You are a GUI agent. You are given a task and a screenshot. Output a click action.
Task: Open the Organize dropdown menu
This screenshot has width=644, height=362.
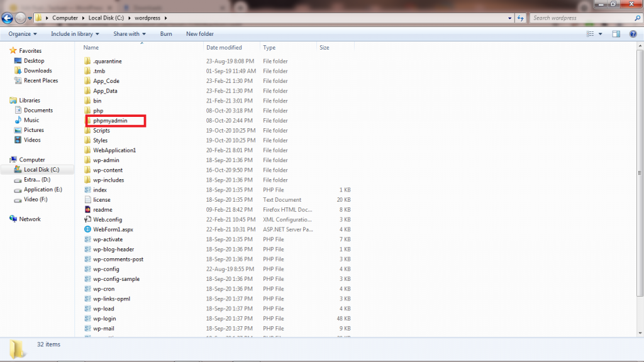[23, 34]
